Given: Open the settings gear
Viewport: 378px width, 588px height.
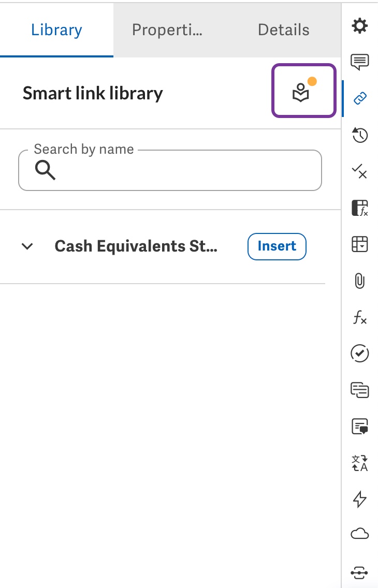Looking at the screenshot, I should click(x=360, y=25).
